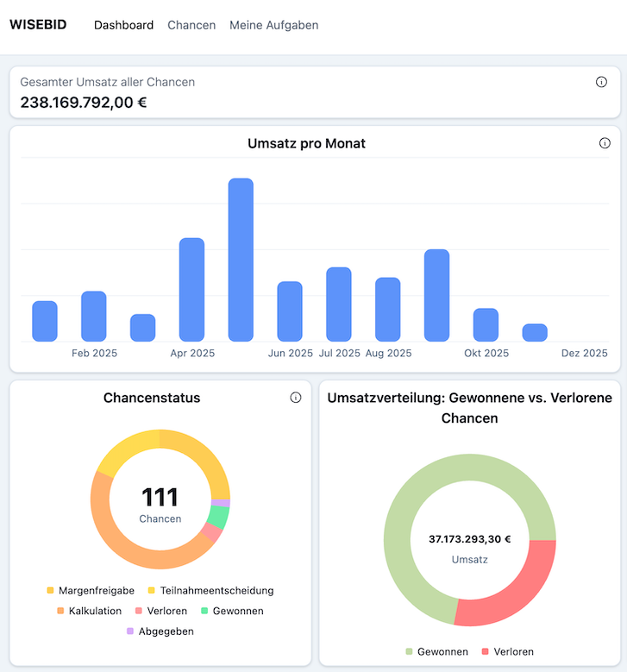Open info icon for Gesamter Umsatz card
The width and height of the screenshot is (627, 672).
pos(601,82)
